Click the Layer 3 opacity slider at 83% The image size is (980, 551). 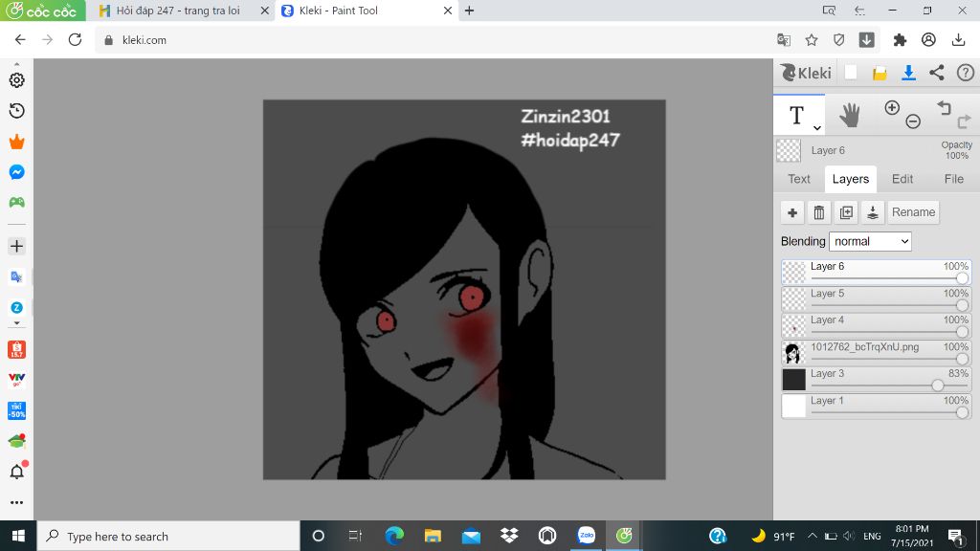(937, 386)
